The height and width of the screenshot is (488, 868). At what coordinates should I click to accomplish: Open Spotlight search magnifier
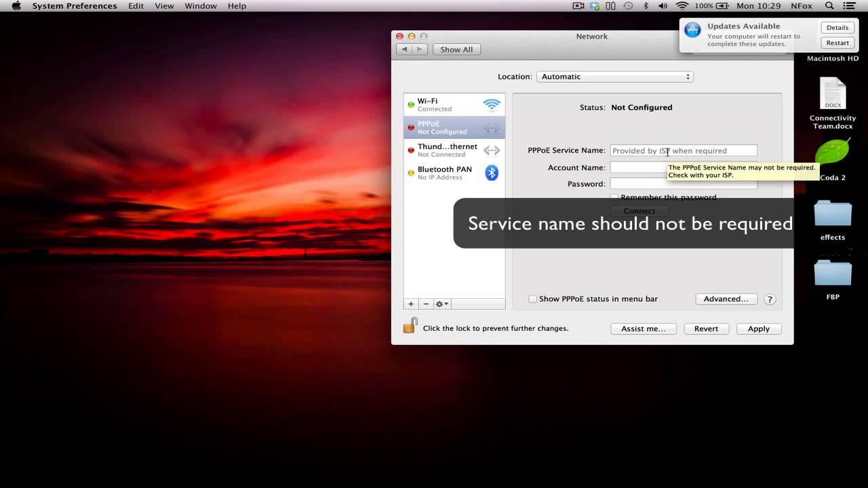(x=829, y=6)
